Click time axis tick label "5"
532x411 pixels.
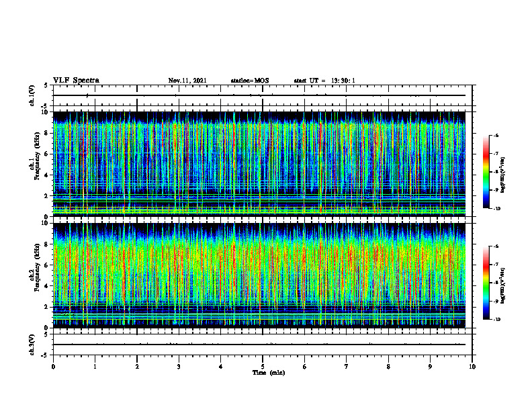[x=263, y=367]
